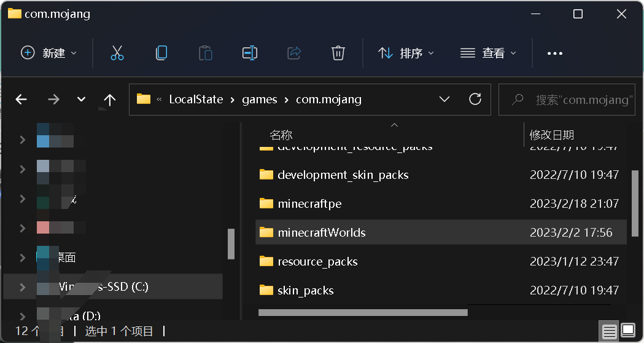The height and width of the screenshot is (343, 644).
Task: Click date 2023/2/2 17:56
Action: coord(571,232)
